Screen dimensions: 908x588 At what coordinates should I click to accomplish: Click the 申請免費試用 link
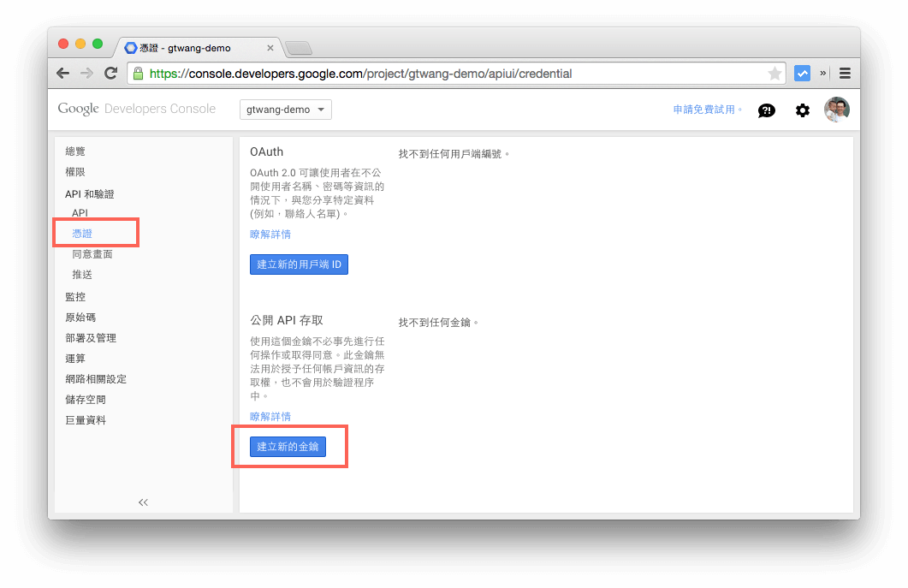pos(704,109)
